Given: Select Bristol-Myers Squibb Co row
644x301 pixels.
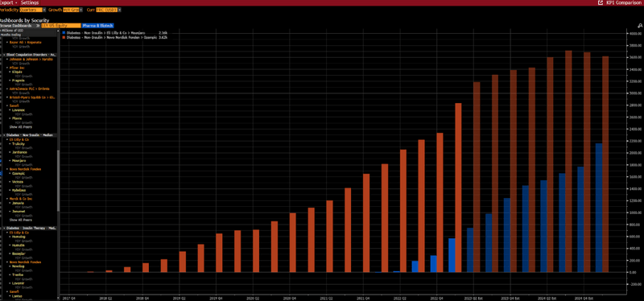Looking at the screenshot, I should [x=31, y=97].
